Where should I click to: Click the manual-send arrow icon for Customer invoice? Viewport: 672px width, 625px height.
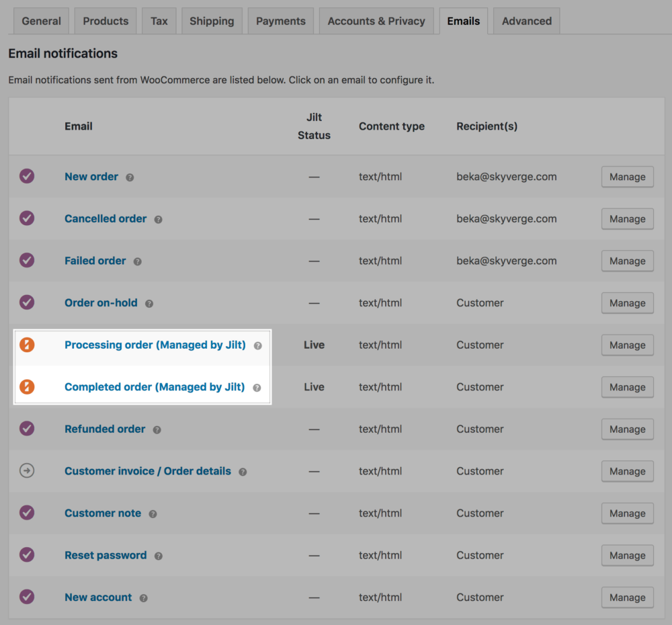(x=27, y=470)
